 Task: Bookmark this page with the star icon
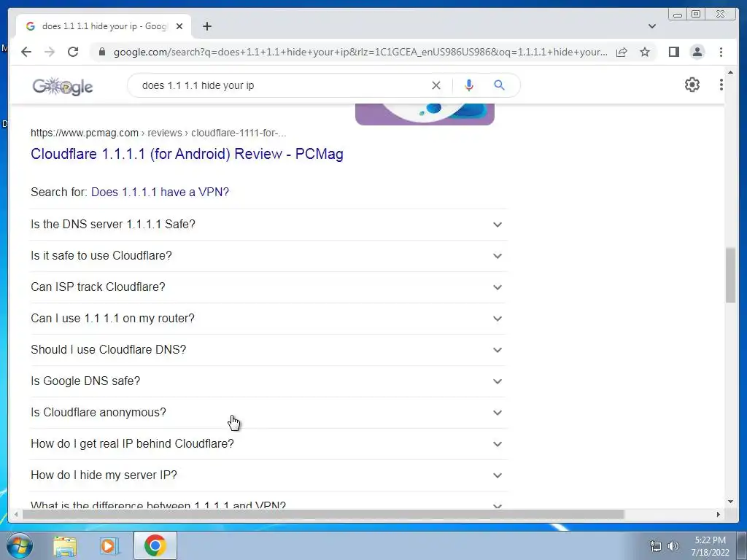click(x=645, y=52)
